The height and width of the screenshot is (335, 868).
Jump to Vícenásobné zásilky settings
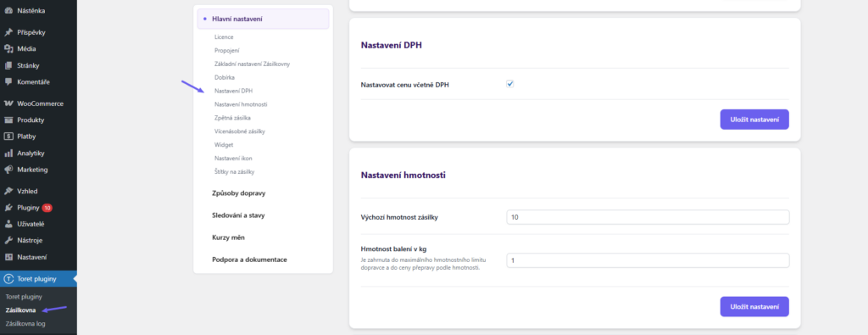(x=240, y=131)
